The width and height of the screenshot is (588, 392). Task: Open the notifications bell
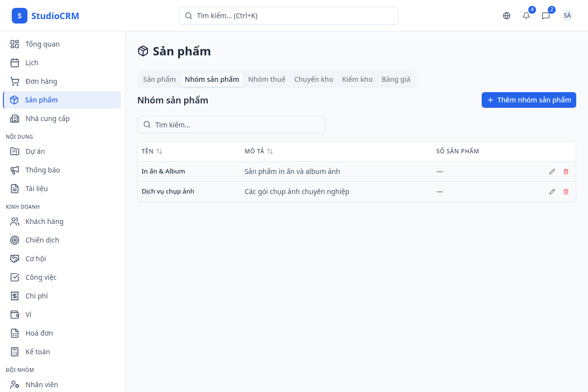tap(526, 16)
